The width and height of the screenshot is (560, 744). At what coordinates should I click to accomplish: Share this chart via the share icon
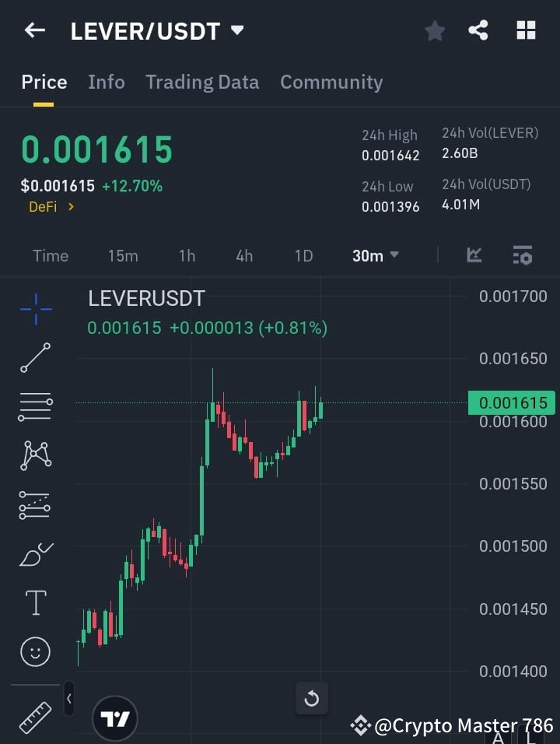click(478, 30)
